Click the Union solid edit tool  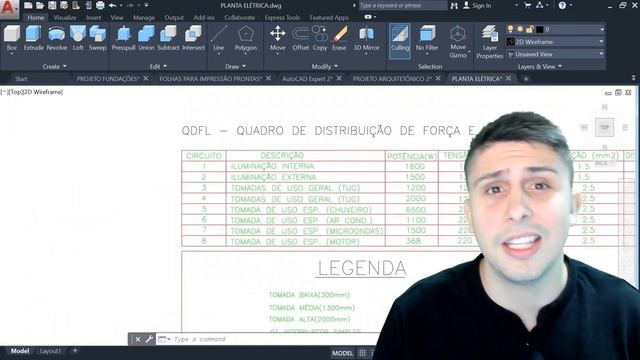(x=146, y=38)
